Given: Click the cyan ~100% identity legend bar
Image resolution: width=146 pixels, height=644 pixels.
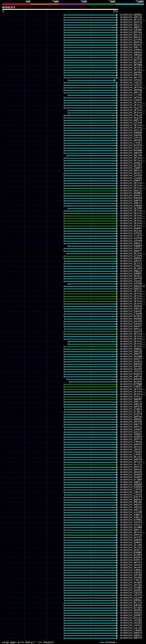Looking at the screenshot, I should pyautogui.click(x=130, y=4).
